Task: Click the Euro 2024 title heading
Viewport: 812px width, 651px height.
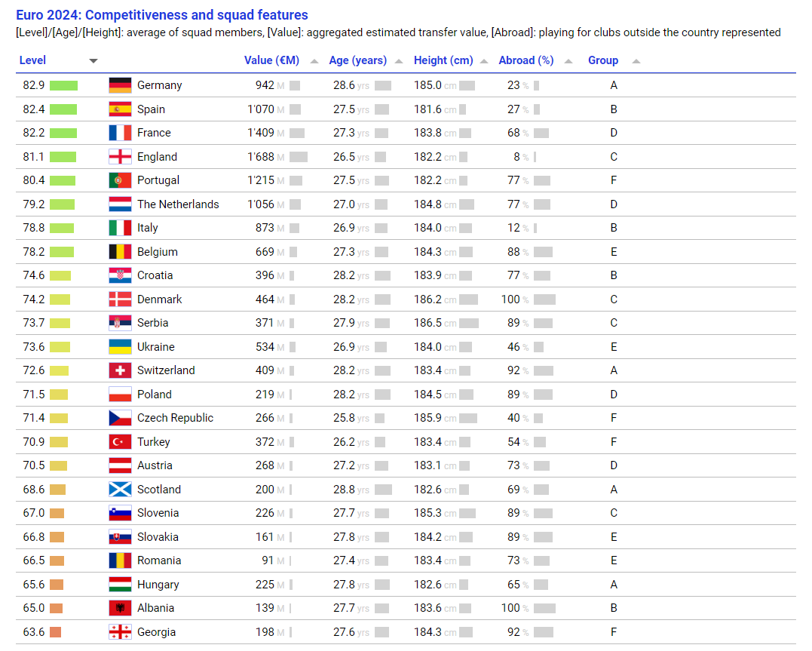Action: [x=162, y=14]
